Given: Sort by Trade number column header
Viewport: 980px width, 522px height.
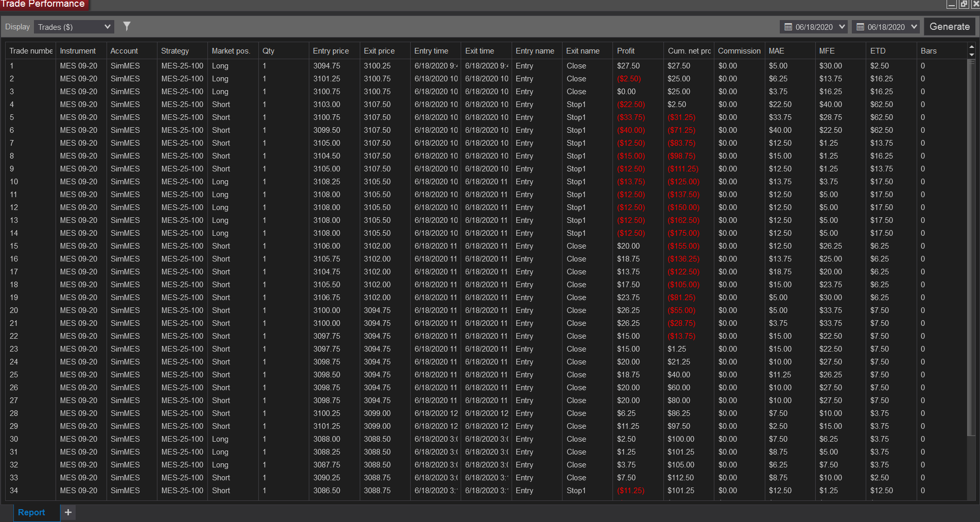Looking at the screenshot, I should click(x=31, y=51).
